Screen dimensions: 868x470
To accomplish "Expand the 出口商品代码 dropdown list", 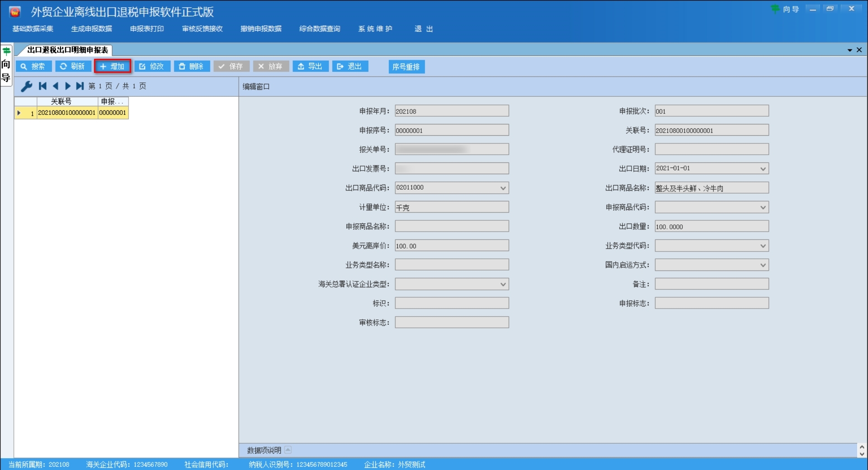I will click(503, 188).
